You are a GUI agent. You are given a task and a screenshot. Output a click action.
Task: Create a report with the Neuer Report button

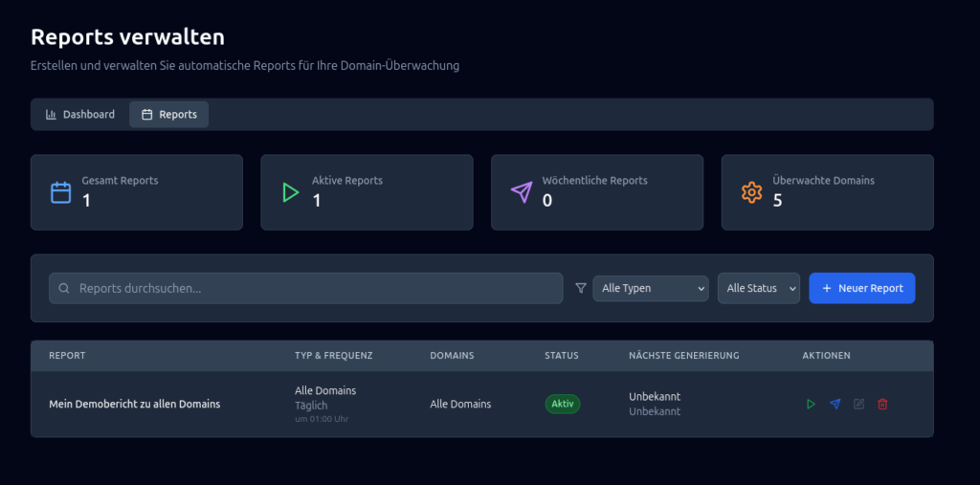[861, 288]
